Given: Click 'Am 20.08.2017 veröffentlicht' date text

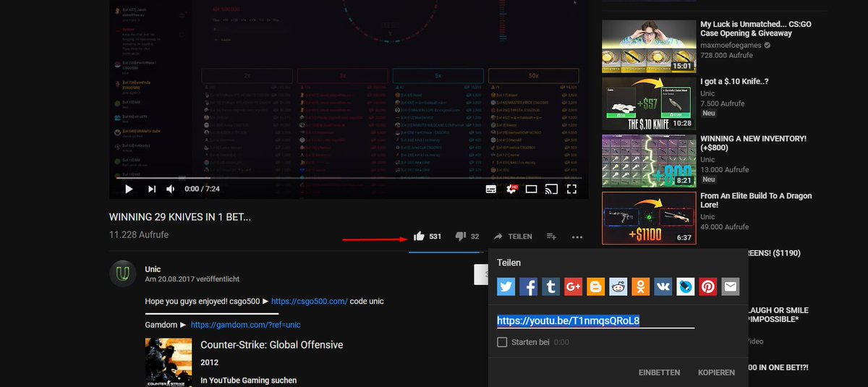Looking at the screenshot, I should tap(192, 279).
